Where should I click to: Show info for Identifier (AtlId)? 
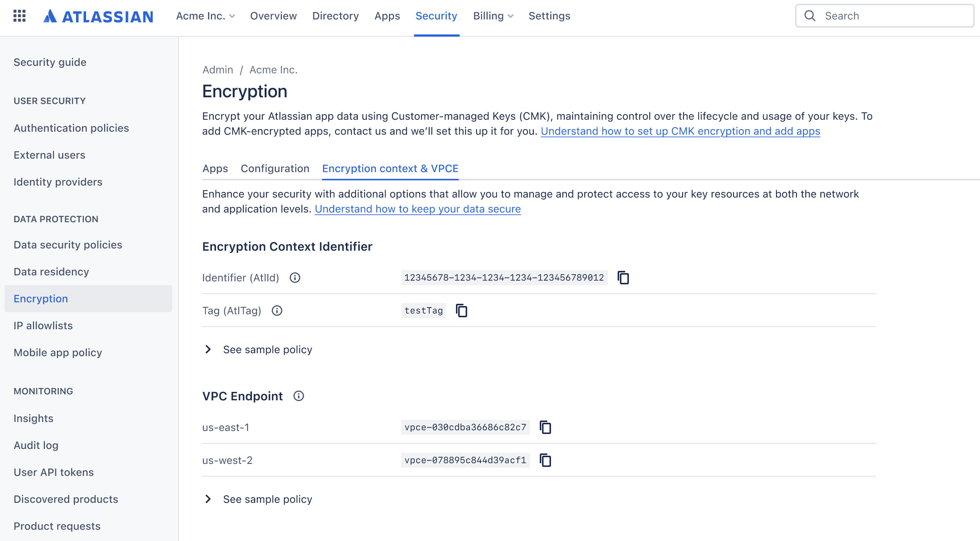(295, 278)
